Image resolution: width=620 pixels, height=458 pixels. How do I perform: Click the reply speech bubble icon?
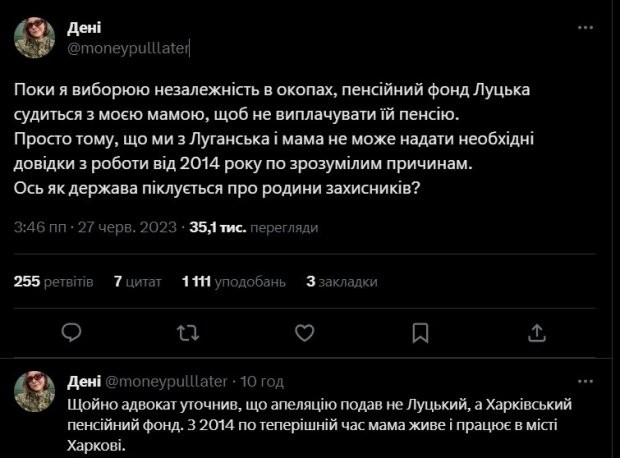[71, 331]
